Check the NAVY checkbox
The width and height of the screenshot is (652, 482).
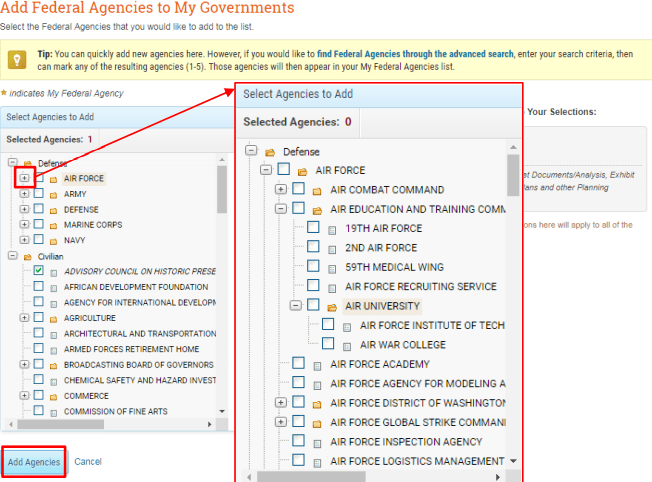(x=38, y=240)
